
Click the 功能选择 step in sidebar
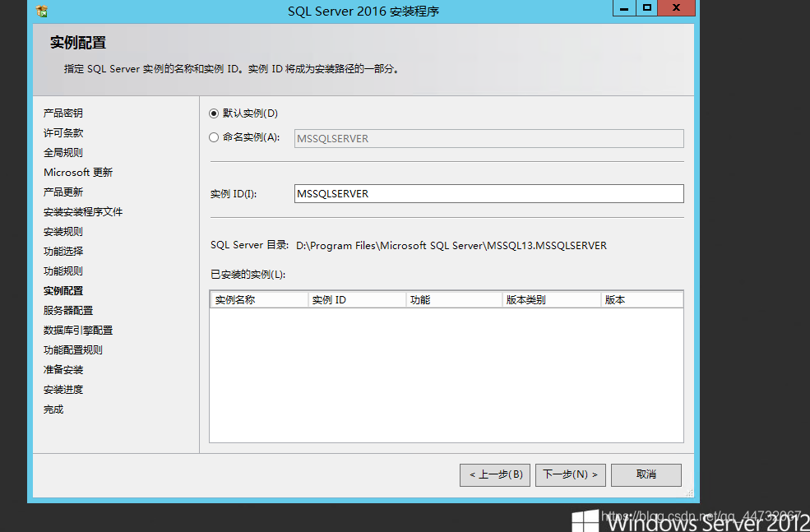coord(63,251)
